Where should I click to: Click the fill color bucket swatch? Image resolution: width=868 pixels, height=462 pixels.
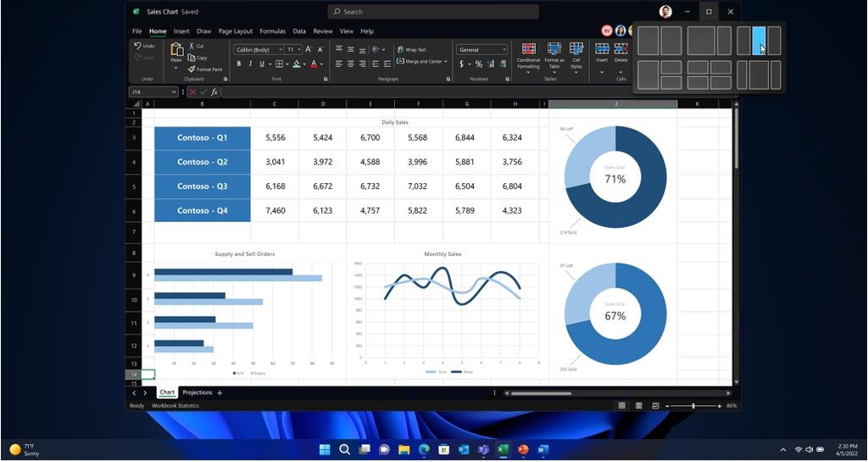[x=296, y=64]
